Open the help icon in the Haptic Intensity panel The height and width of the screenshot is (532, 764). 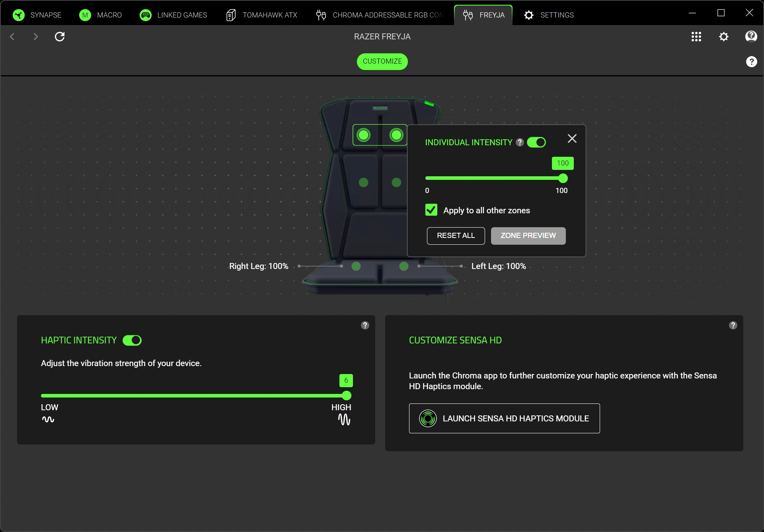365,325
